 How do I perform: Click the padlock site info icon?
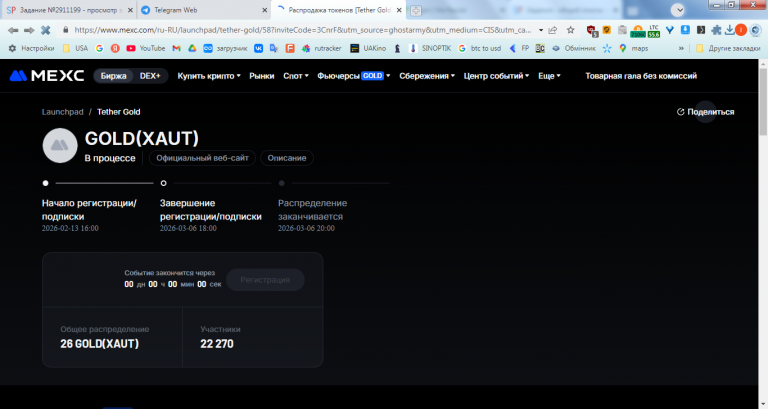pyautogui.click(x=66, y=30)
